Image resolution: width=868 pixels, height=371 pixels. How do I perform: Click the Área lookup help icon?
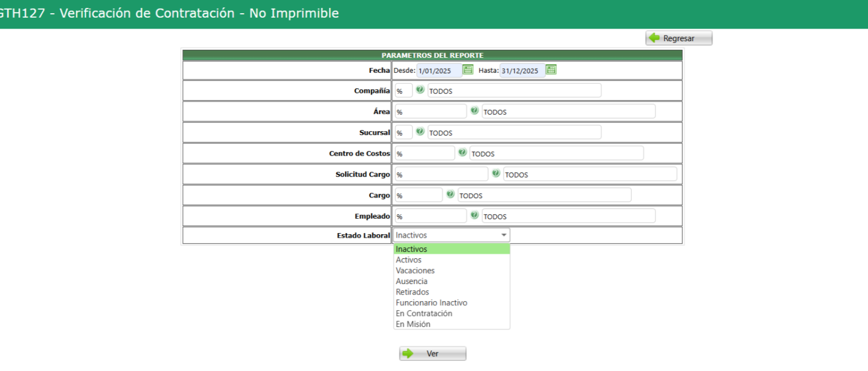tap(474, 111)
